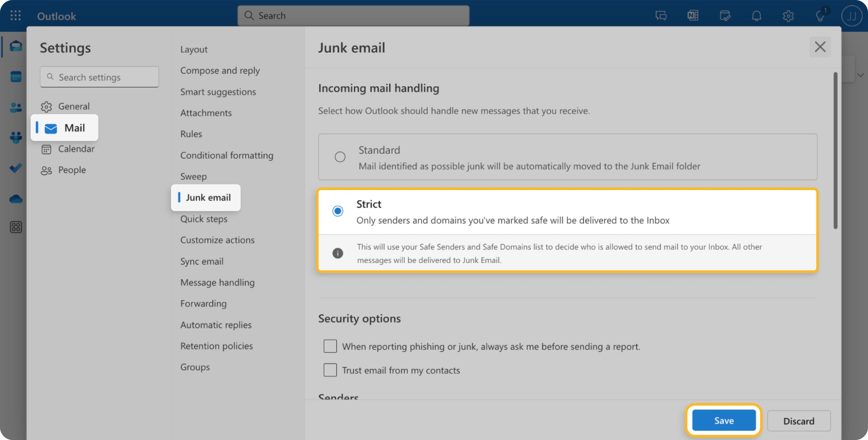The height and width of the screenshot is (440, 868).
Task: Enable 'Trust email from my contacts'
Action: pyautogui.click(x=330, y=370)
